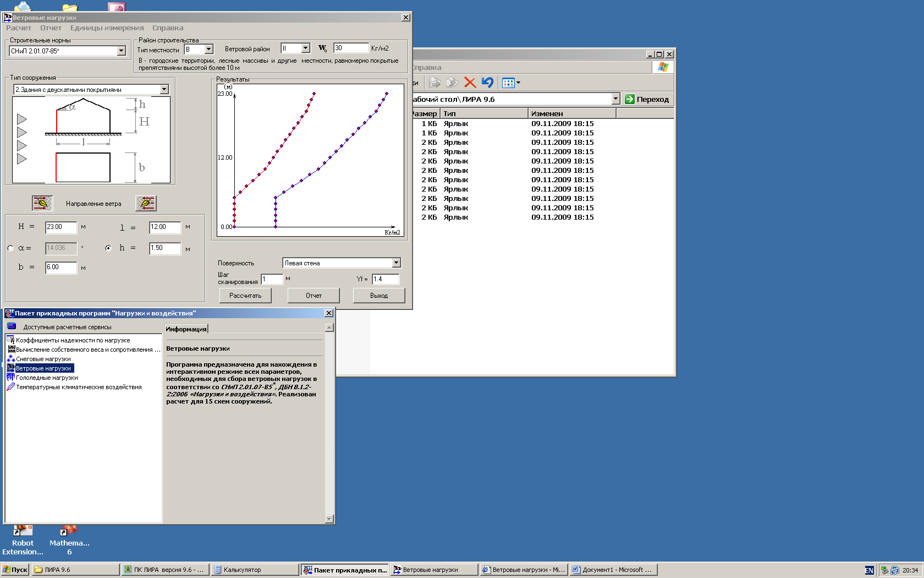Click the self-weight calculation service icon

(x=11, y=350)
